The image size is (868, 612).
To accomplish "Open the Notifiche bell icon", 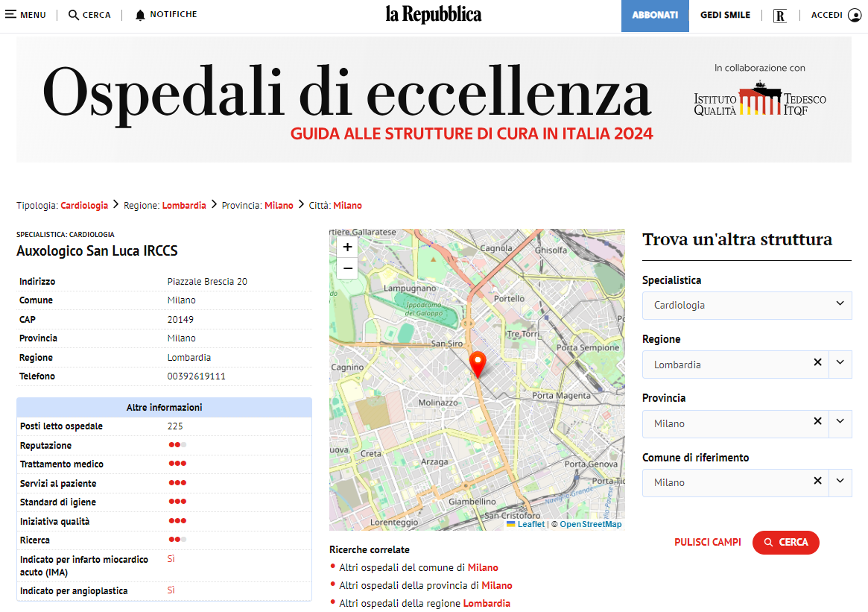I will (140, 15).
